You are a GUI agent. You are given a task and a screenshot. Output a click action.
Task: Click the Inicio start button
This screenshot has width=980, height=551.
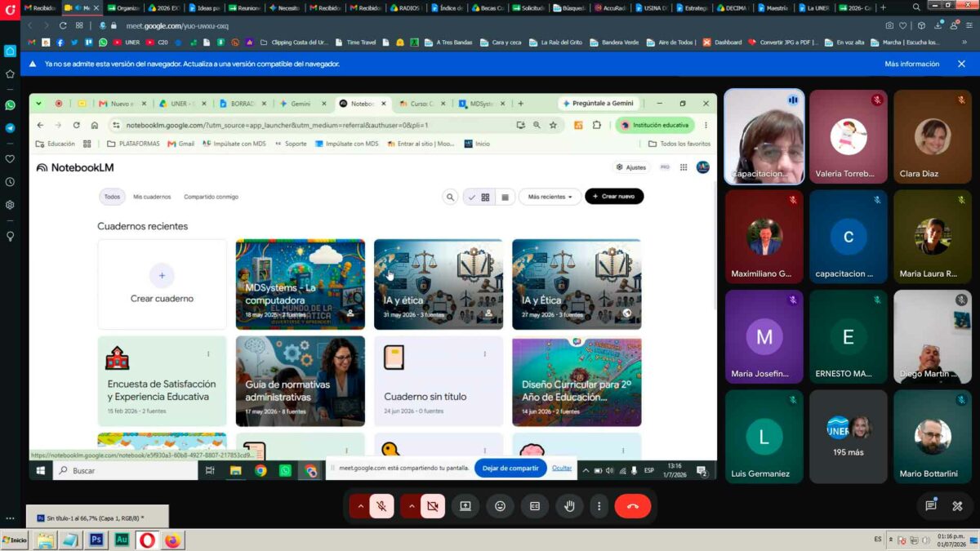pos(15,540)
